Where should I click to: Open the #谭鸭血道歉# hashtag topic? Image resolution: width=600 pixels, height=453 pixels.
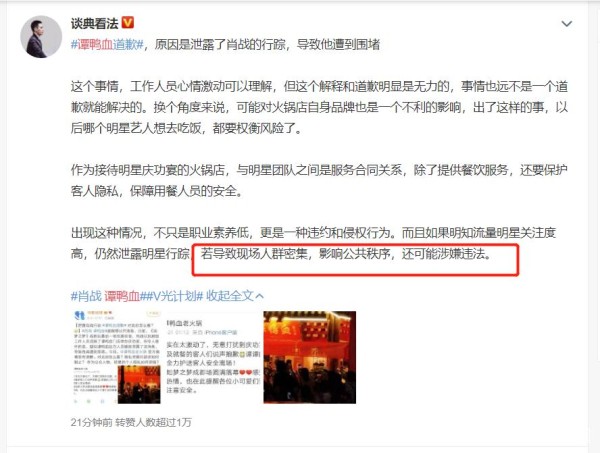point(107,44)
